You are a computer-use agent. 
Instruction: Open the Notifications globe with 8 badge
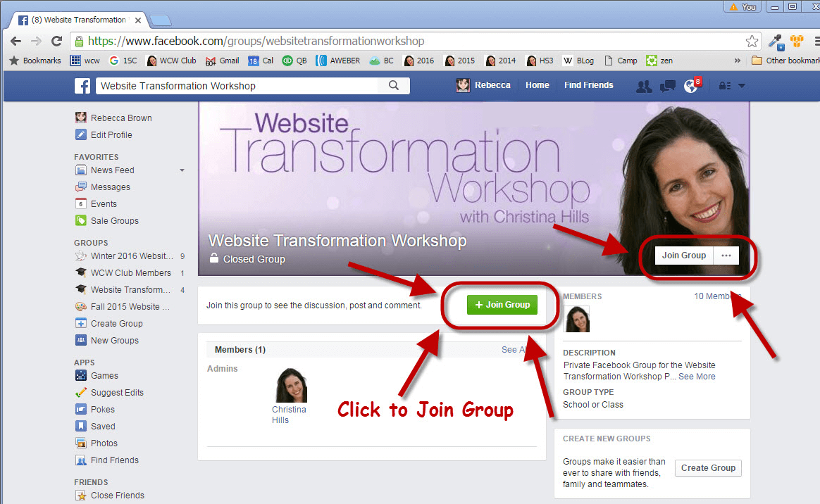pyautogui.click(x=691, y=85)
